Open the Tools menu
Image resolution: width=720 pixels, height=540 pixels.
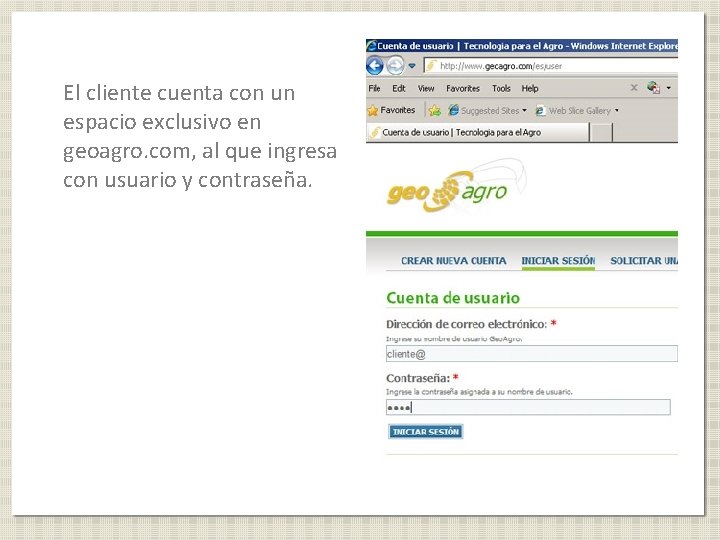501,89
